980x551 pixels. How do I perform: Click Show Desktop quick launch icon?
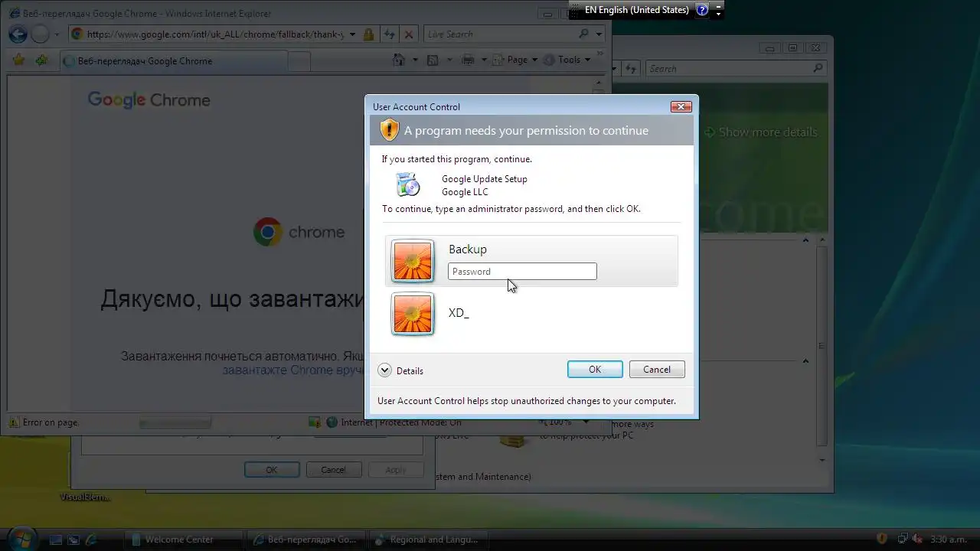tap(56, 540)
